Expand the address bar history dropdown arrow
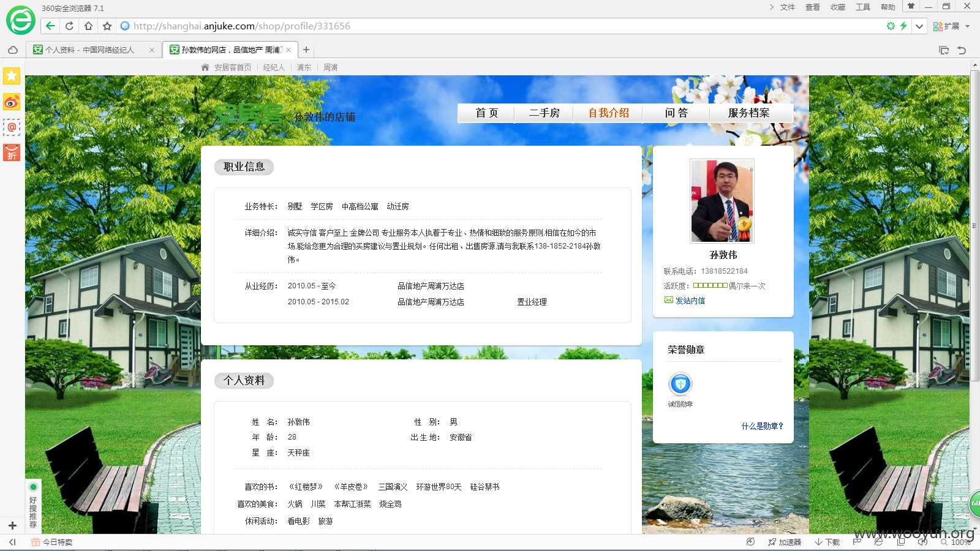 click(919, 26)
